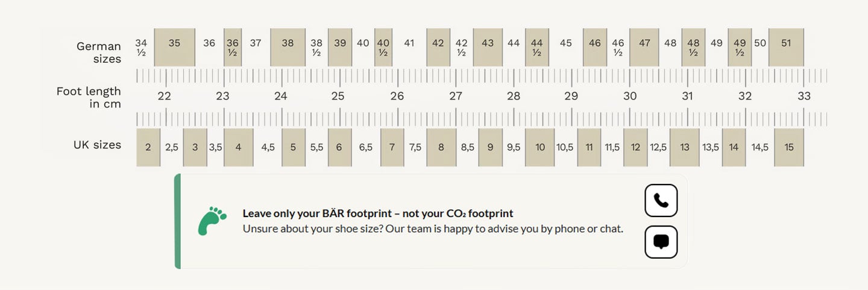Pick German size 47 box
The width and height of the screenshot is (868, 290).
[644, 47]
